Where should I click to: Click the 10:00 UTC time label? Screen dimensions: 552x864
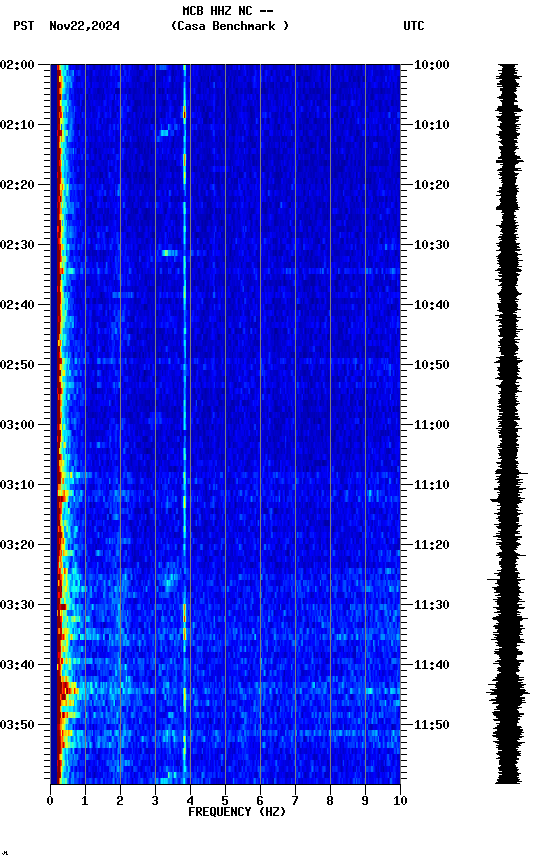432,65
